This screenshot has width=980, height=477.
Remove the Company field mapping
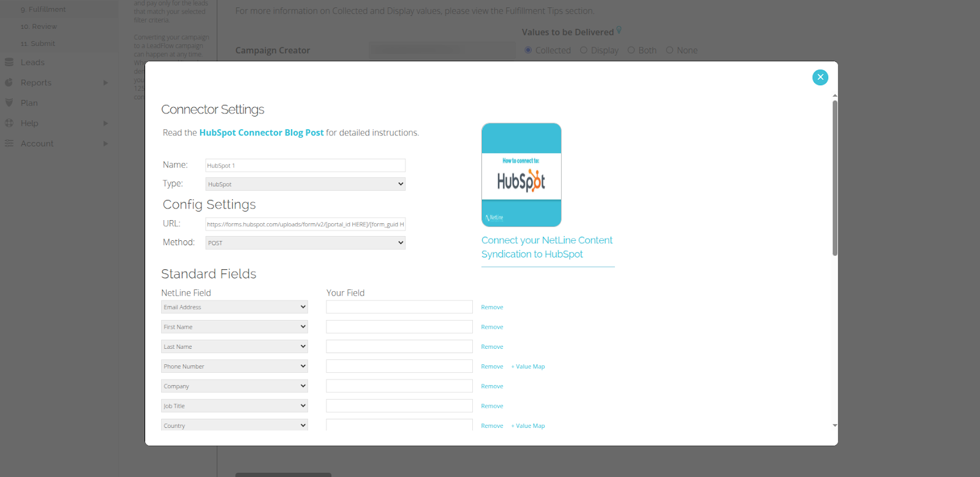(492, 386)
